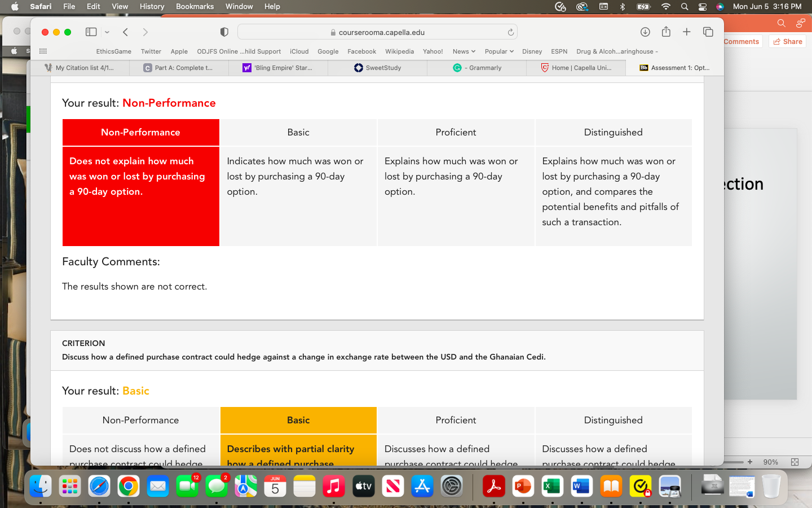Expand the sidebar button dropdown chevron
812x508 pixels.
pyautogui.click(x=107, y=32)
